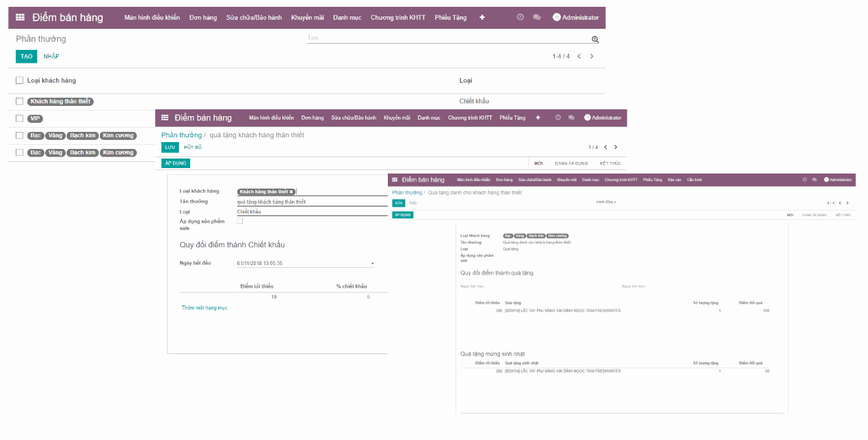The width and height of the screenshot is (868, 440).
Task: Open the apps grid menu icon
Action: click(x=19, y=17)
